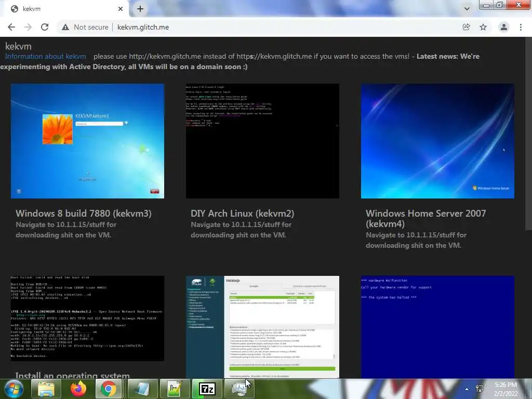Open the tab search dropdown arrow

[467, 9]
